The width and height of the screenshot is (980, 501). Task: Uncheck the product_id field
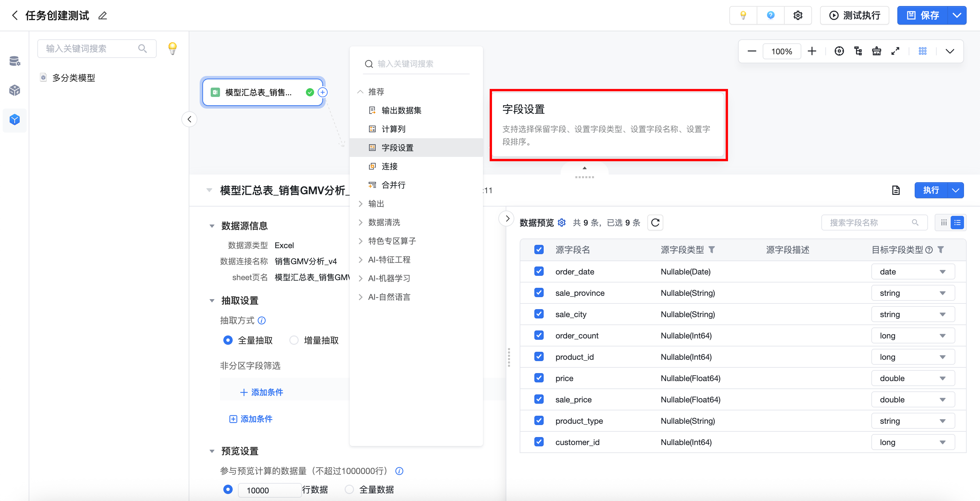click(539, 356)
